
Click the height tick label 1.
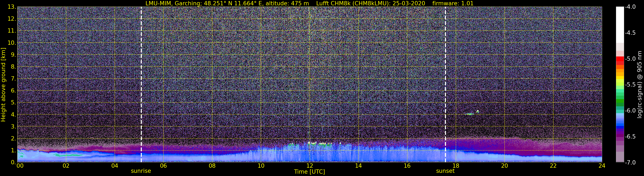13,151
